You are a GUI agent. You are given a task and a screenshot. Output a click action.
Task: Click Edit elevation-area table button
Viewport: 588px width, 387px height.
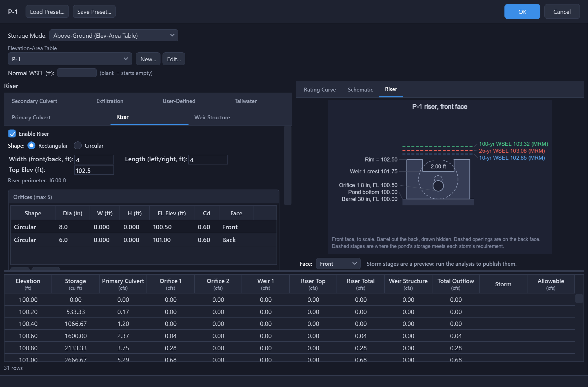coord(174,59)
